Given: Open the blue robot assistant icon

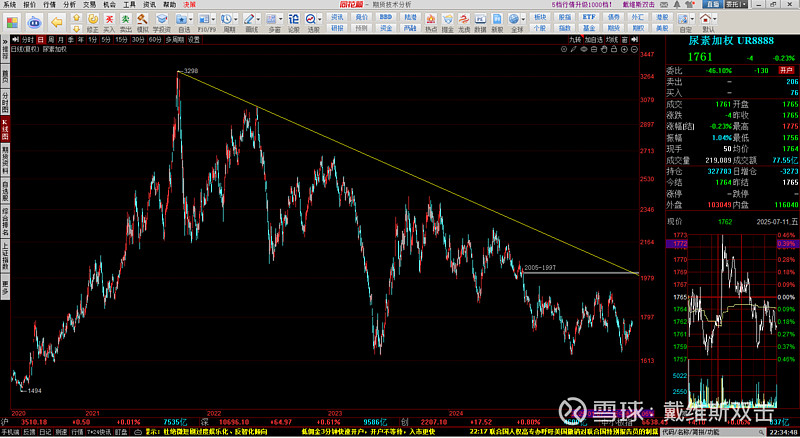Looking at the screenshot, I should point(34,22).
